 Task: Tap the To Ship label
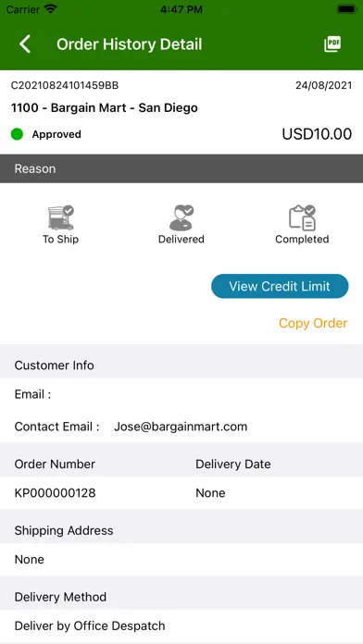click(60, 239)
